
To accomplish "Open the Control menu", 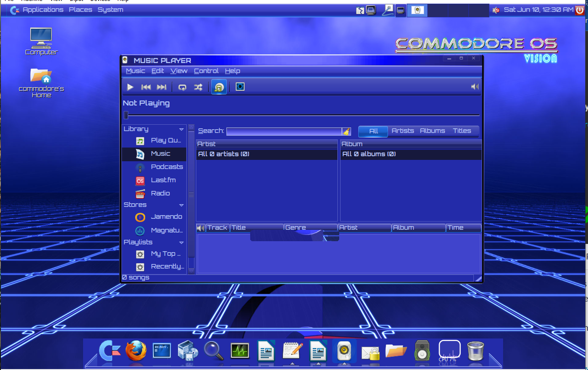I will 206,71.
